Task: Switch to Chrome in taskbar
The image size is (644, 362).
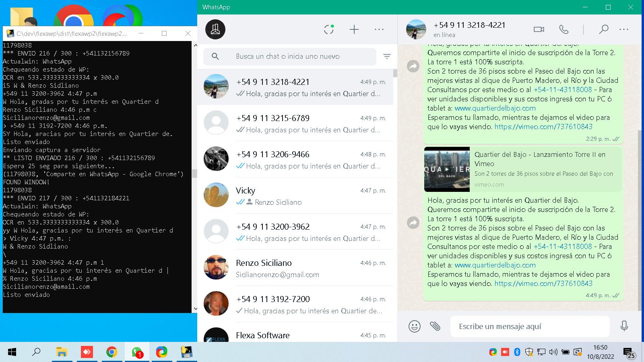Action: click(111, 352)
